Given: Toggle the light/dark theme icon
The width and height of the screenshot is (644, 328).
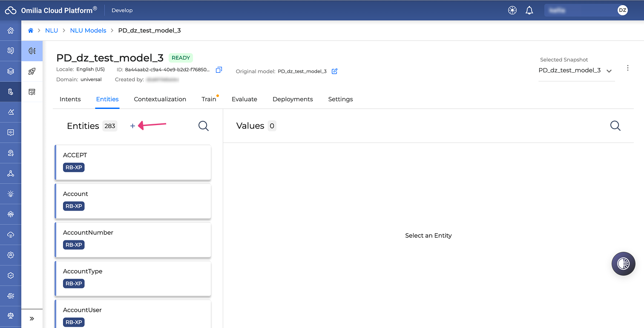Looking at the screenshot, I should tap(512, 10).
